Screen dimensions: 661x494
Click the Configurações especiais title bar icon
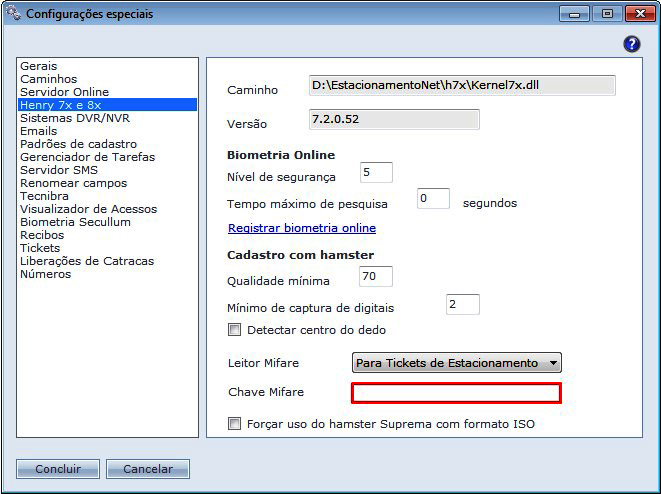pyautogui.click(x=13, y=14)
